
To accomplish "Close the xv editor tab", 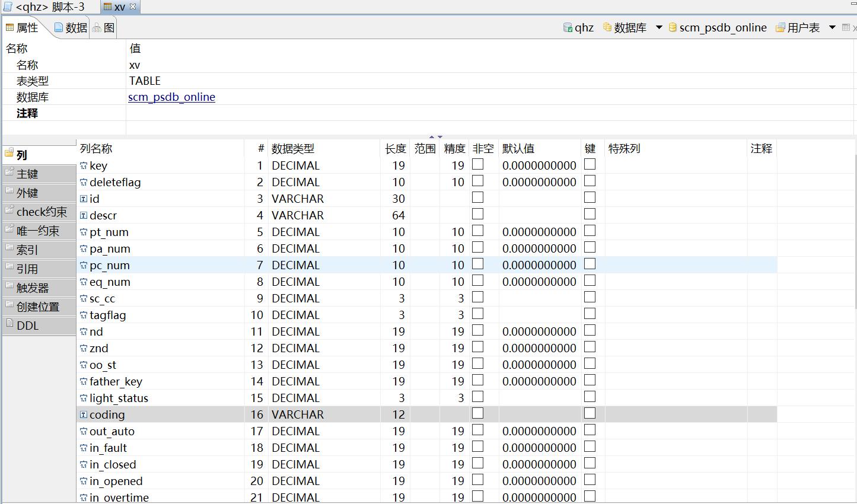I will click(x=133, y=7).
